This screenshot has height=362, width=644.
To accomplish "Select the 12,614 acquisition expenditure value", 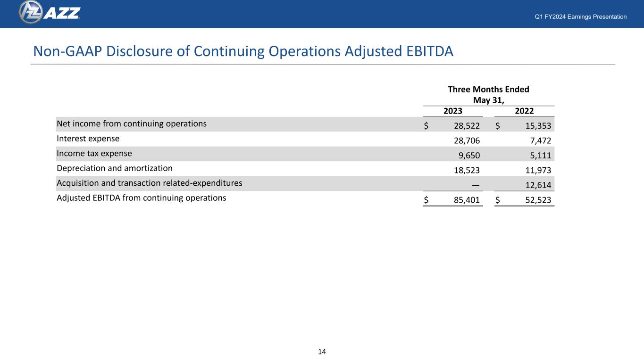I will tap(538, 185).
